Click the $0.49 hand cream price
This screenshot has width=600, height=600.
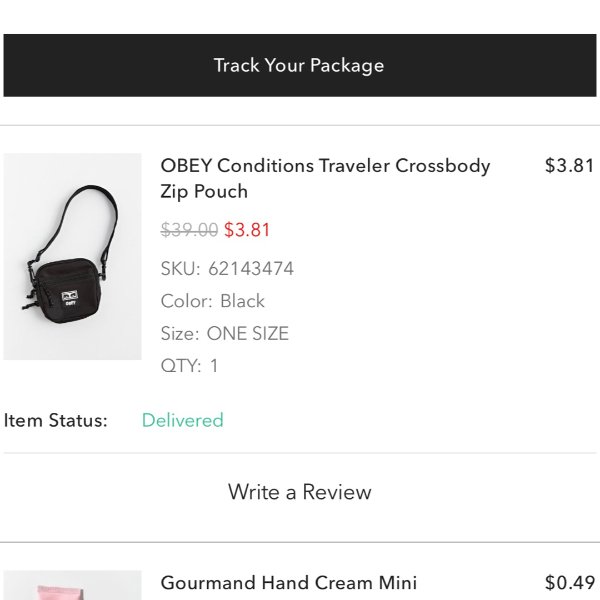[x=569, y=583]
